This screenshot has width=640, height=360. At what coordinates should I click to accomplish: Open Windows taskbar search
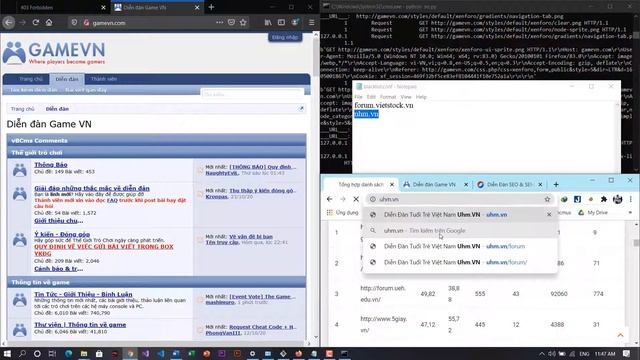(22, 353)
